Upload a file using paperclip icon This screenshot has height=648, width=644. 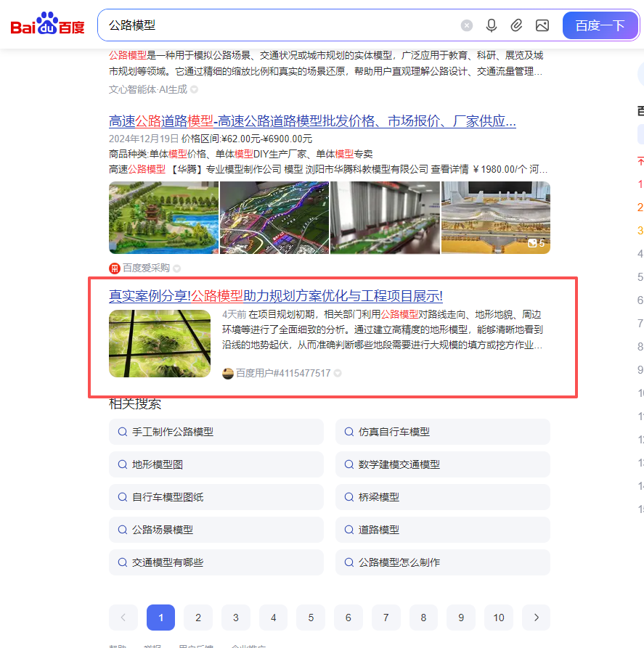516,25
